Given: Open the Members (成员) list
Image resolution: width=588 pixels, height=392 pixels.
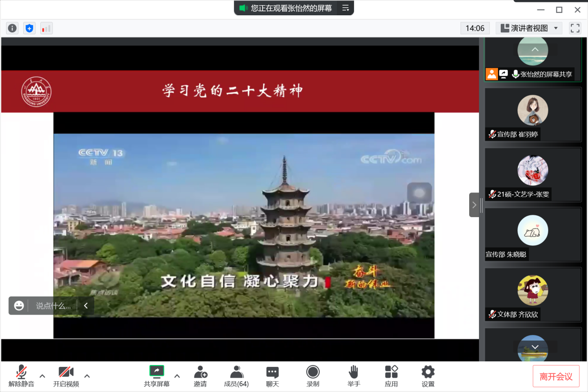Looking at the screenshot, I should [x=236, y=376].
